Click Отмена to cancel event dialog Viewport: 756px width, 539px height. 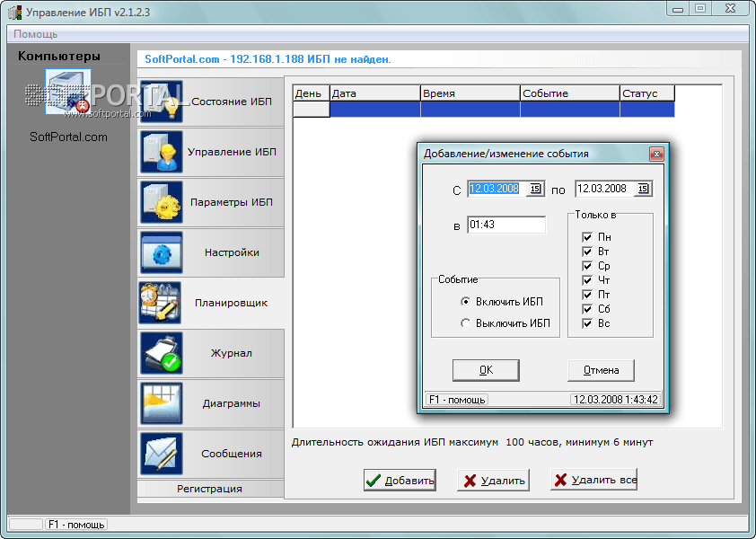point(601,370)
